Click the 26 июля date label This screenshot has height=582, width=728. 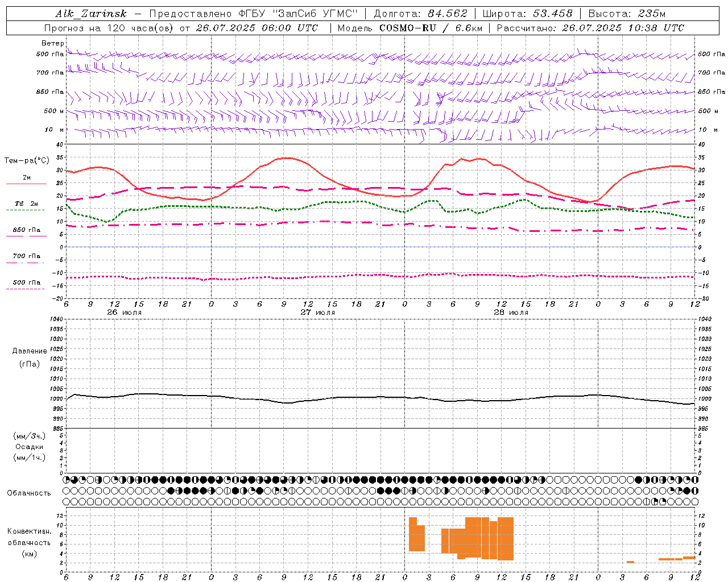124,313
